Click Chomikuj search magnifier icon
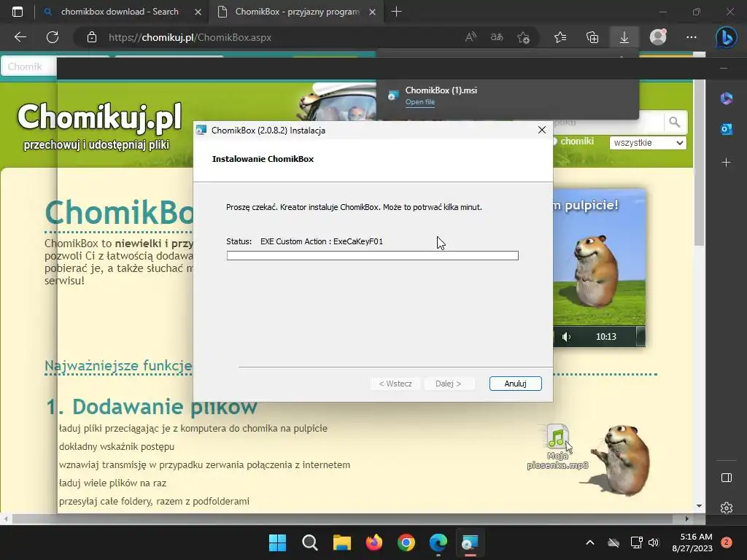Viewport: 747px width, 560px height. tap(675, 122)
